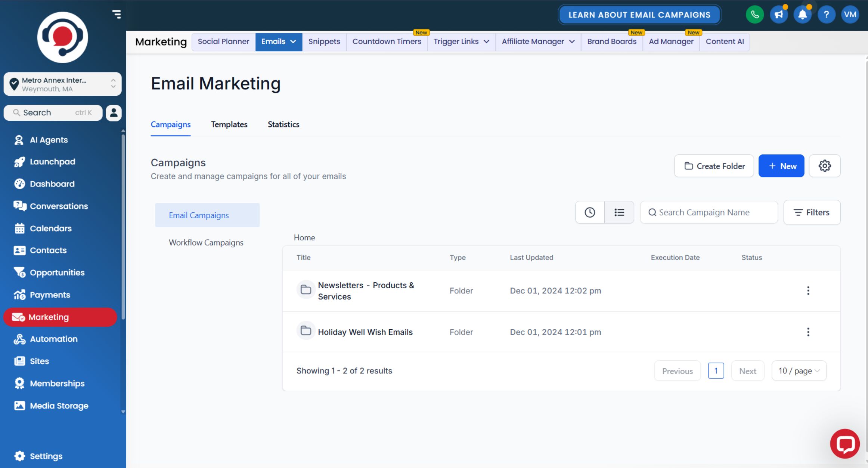Switch to the list view icon
The width and height of the screenshot is (868, 468).
click(x=619, y=212)
